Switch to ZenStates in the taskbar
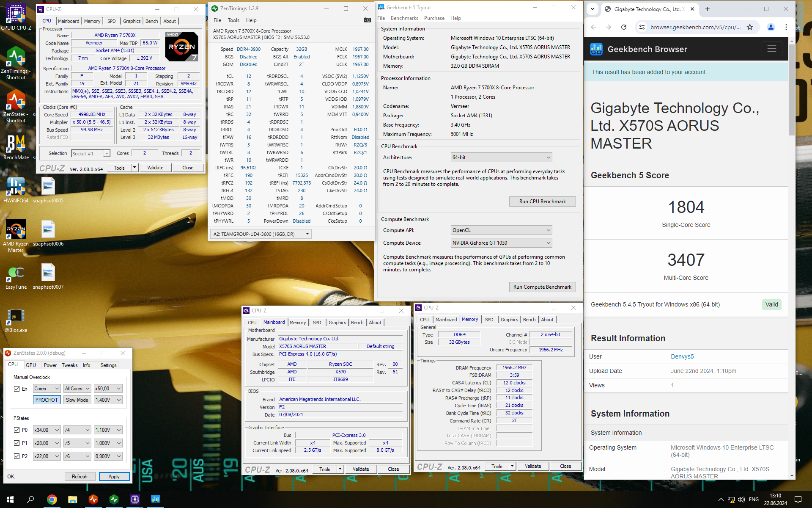 coord(93,500)
